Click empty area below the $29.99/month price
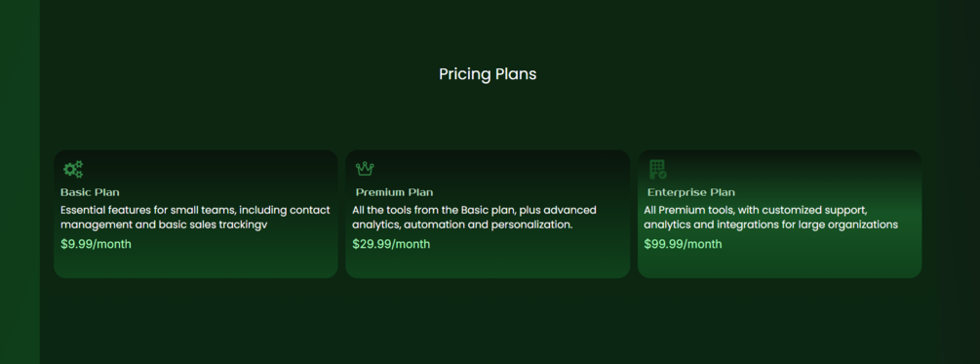This screenshot has height=364, width=980. pos(488,264)
